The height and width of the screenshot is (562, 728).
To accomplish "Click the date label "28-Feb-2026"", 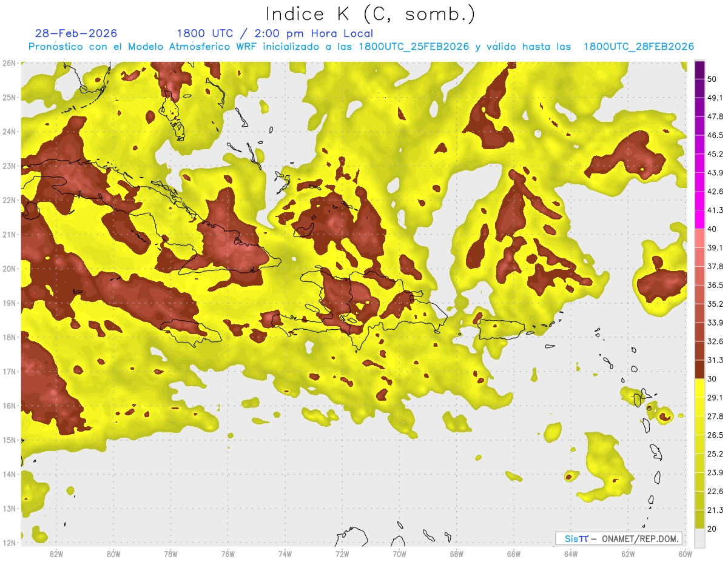I will pos(76,33).
